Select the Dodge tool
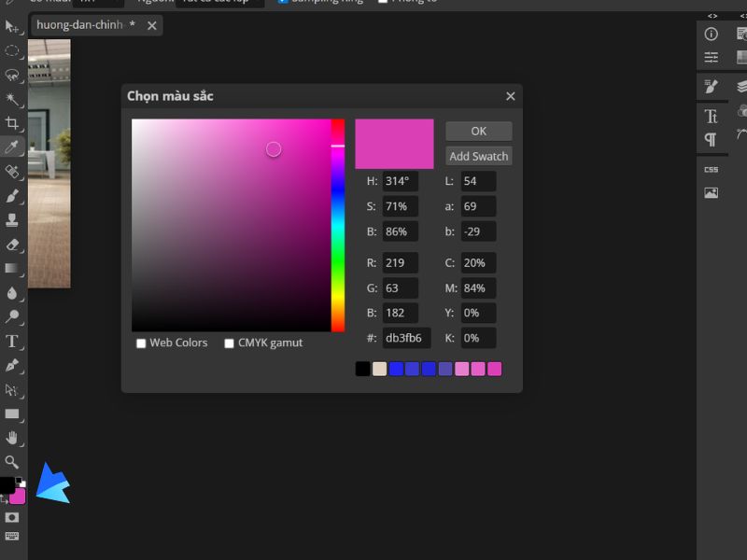 (x=11, y=316)
